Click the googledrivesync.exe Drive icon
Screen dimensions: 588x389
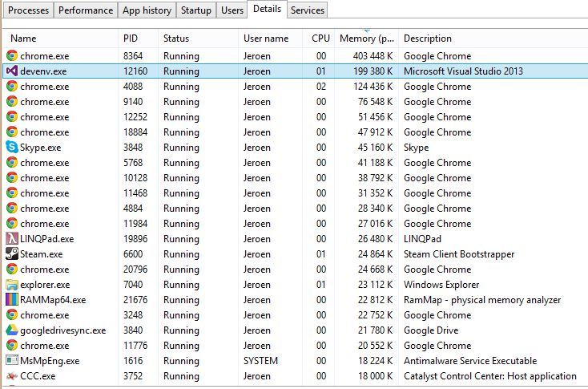pyautogui.click(x=12, y=330)
